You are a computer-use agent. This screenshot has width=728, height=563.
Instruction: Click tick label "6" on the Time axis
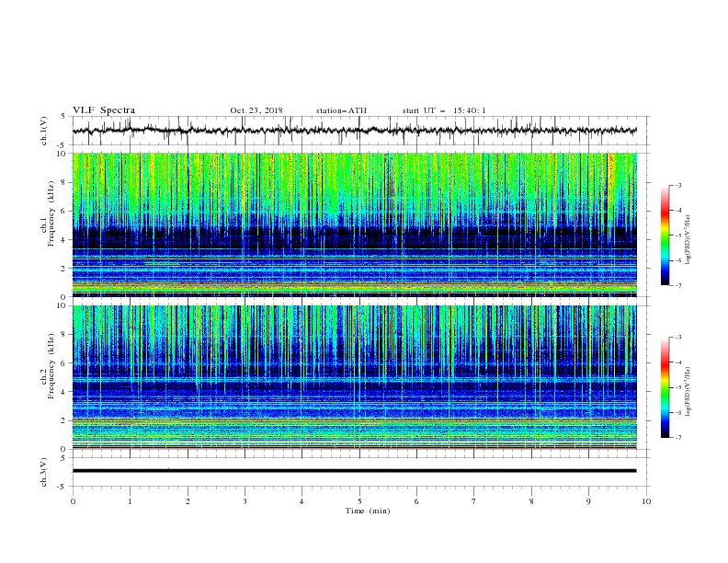click(x=416, y=501)
